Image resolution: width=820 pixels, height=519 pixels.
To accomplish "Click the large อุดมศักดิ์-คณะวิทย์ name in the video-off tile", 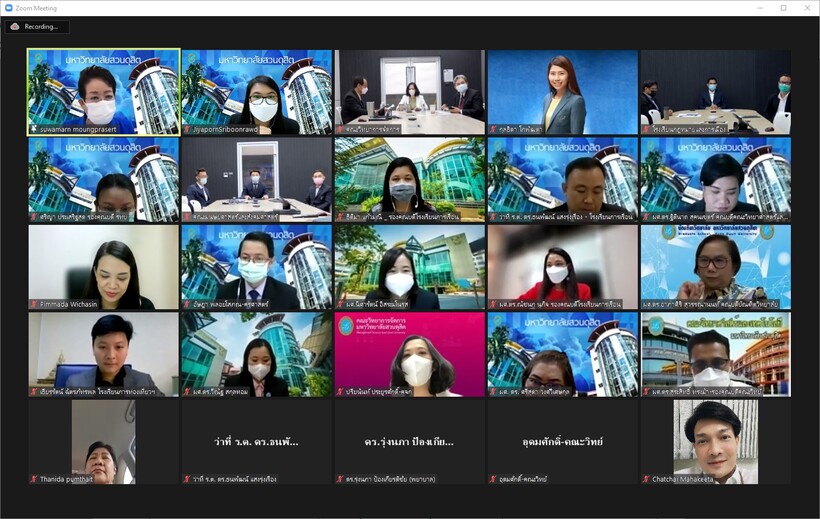I will pyautogui.click(x=562, y=441).
